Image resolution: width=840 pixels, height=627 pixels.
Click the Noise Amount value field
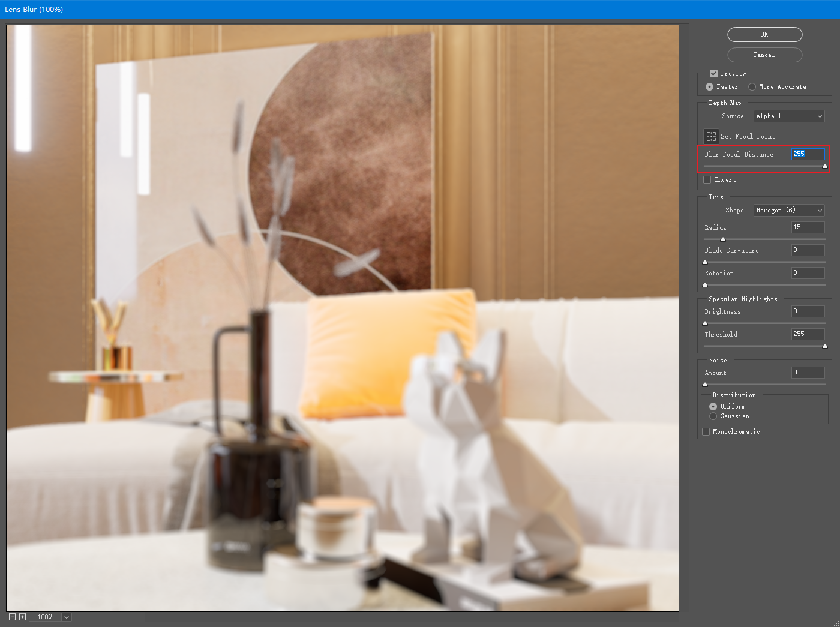(x=808, y=372)
